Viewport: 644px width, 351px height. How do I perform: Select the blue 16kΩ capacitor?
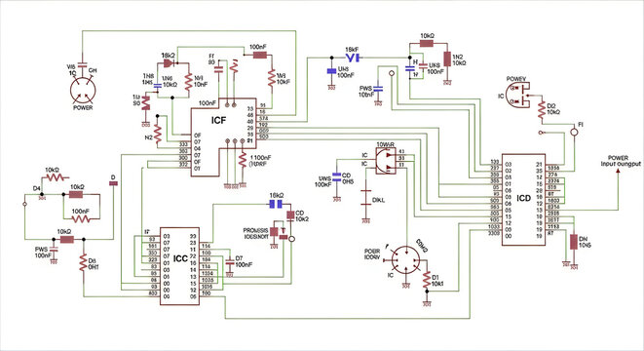click(x=276, y=204)
